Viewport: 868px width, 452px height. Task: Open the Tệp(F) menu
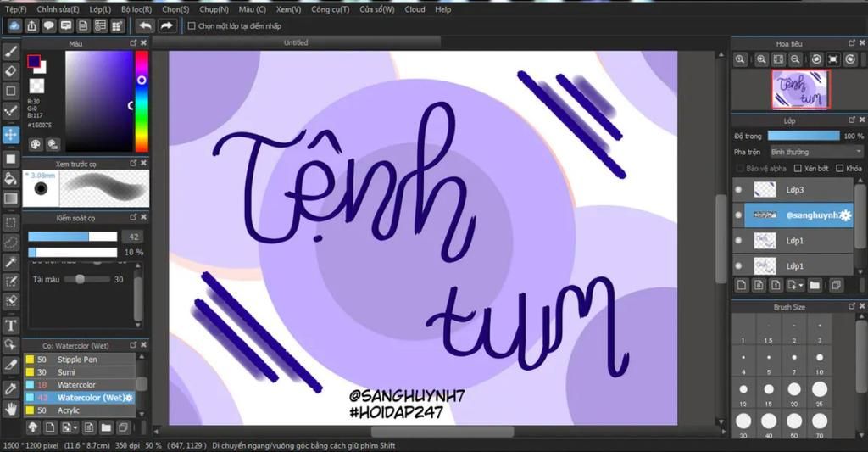tap(15, 9)
